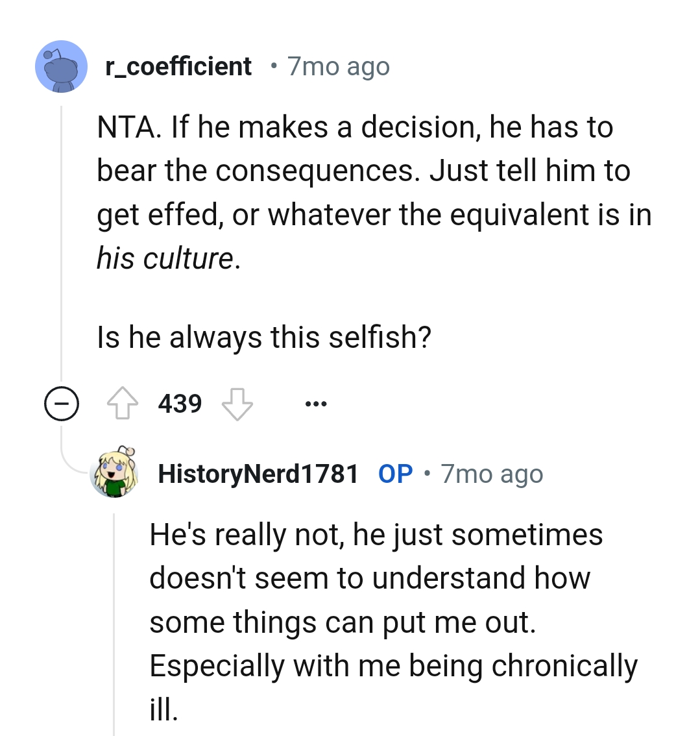Click r_coefficient's alien snoo avatar
The height and width of the screenshot is (736, 700).
point(61,67)
